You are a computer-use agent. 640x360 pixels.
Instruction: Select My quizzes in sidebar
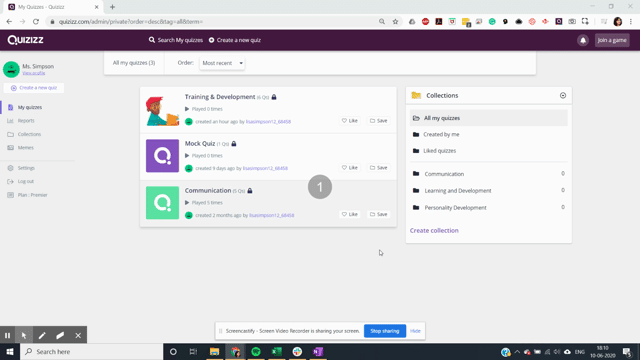point(30,107)
